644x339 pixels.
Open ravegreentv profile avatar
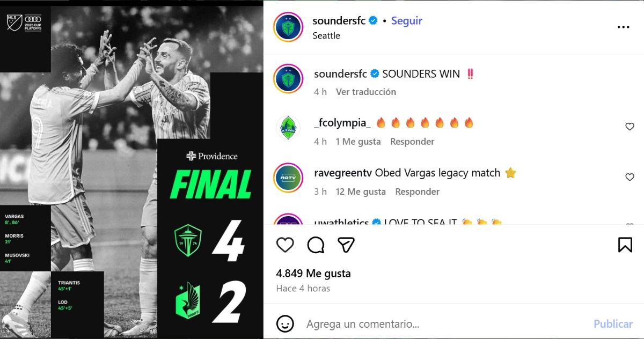click(x=289, y=178)
